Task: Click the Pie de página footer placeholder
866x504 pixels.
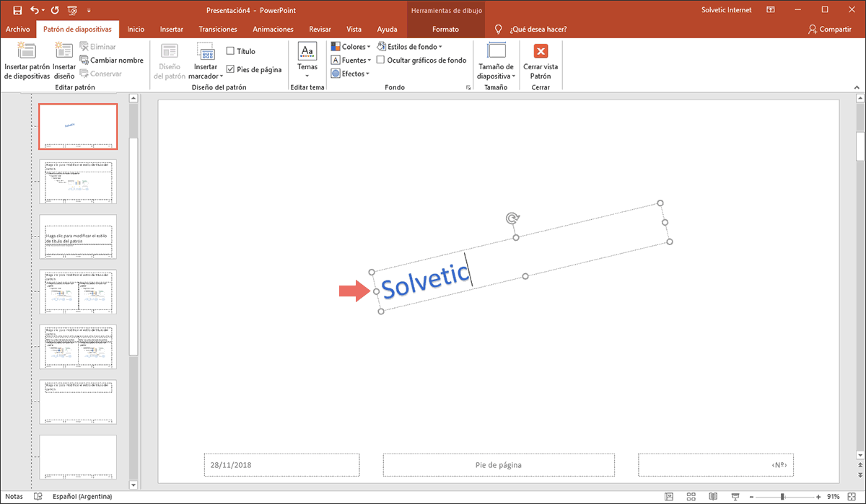Action: (x=499, y=465)
